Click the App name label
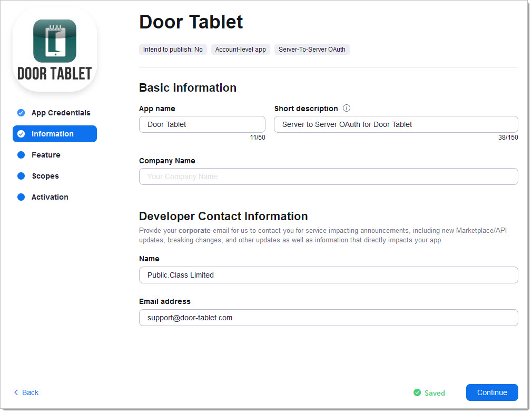This screenshot has height=413, width=532. point(157,109)
